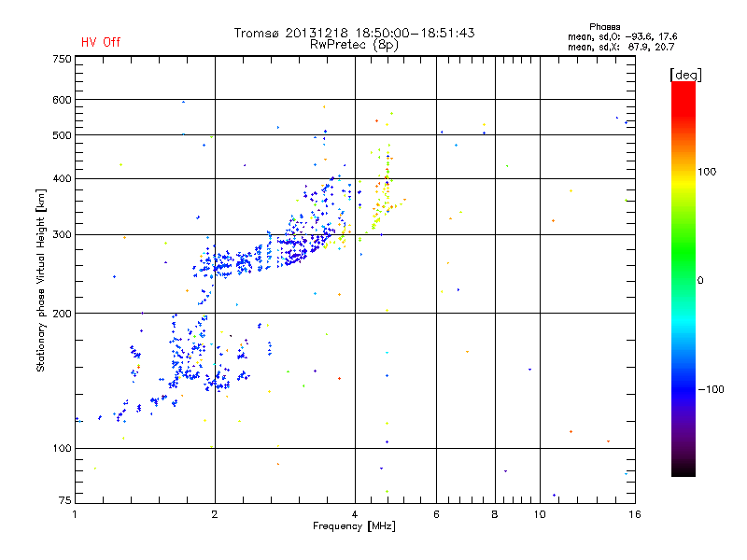Click the y-axis tick '200'
This screenshot has width=747, height=560.
(62, 314)
